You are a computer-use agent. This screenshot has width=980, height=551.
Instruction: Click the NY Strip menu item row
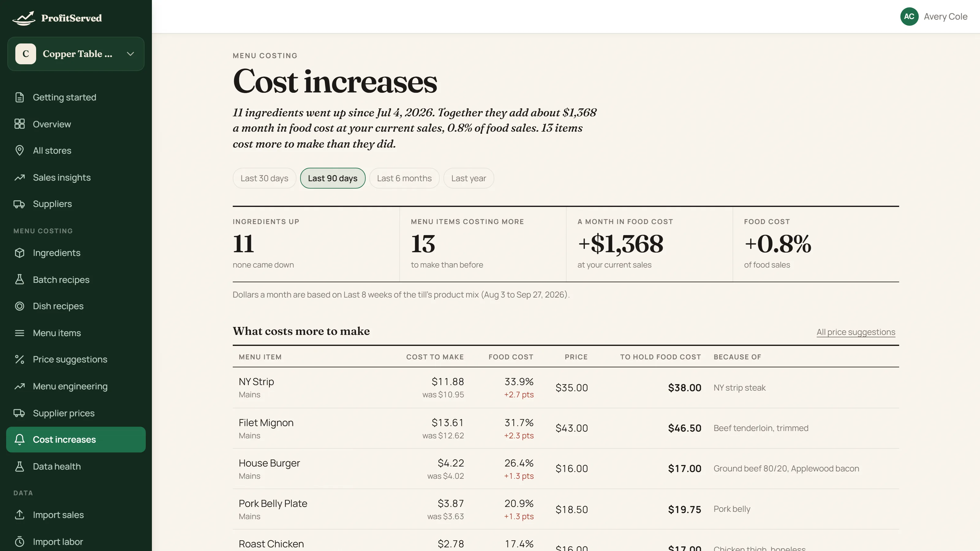coord(566,388)
